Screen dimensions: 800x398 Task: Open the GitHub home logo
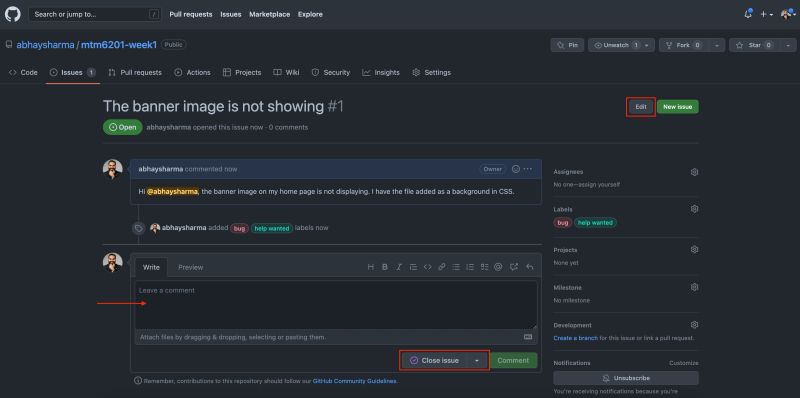12,14
